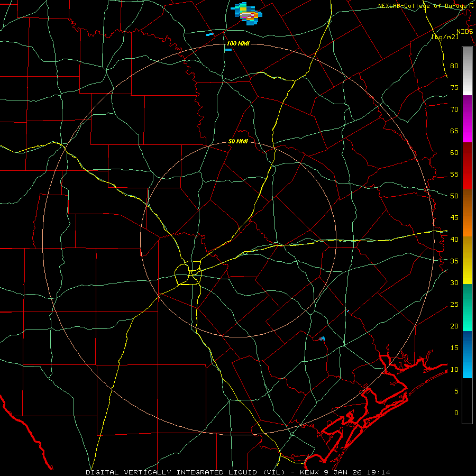This screenshot has height=476, width=476.
Task: Click the 55 value on the color scale
Action: pyautogui.click(x=454, y=174)
